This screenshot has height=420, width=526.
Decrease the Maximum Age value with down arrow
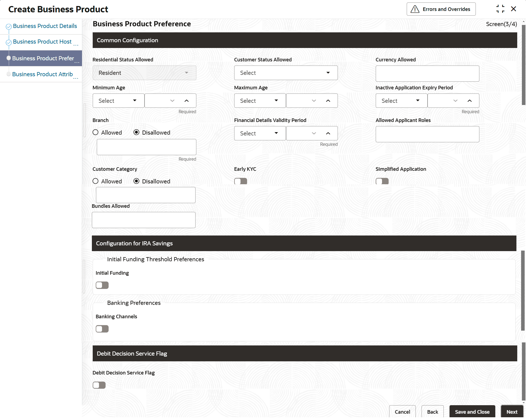pos(314,101)
